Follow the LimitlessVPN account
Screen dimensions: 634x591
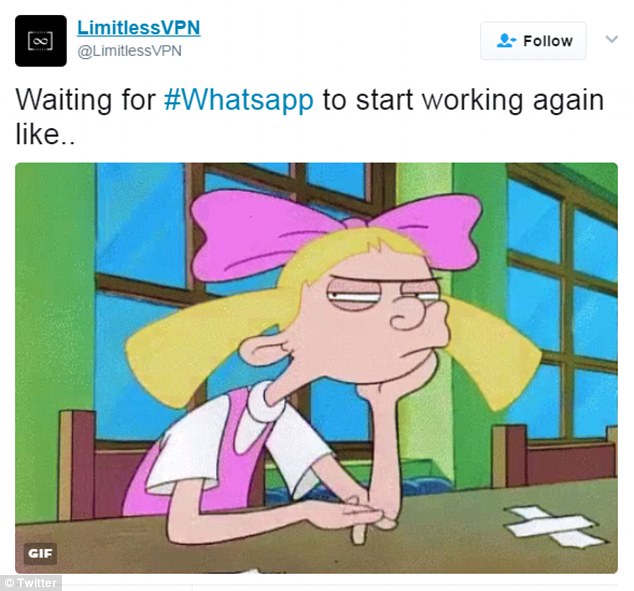click(533, 41)
